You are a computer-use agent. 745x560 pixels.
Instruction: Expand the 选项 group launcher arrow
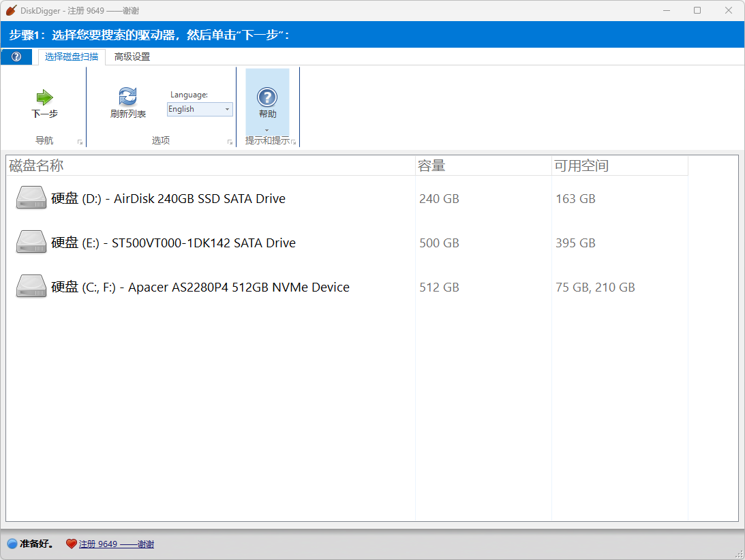230,142
